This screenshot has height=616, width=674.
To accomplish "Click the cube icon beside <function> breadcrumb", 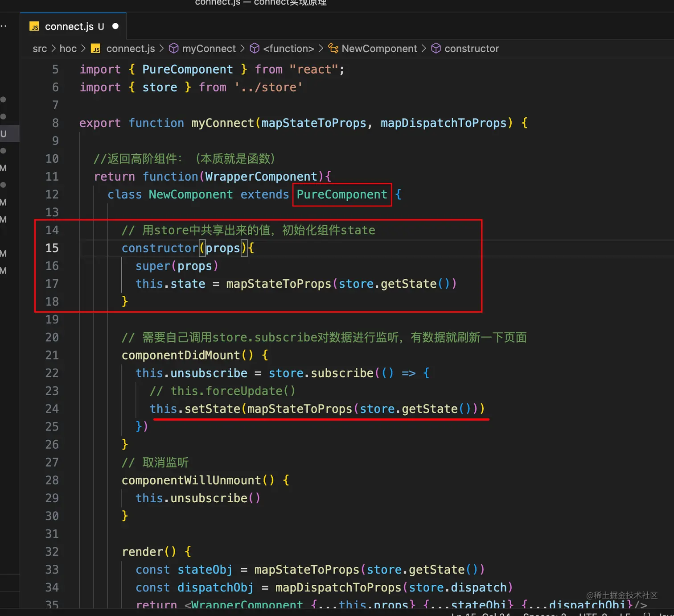I will (255, 48).
